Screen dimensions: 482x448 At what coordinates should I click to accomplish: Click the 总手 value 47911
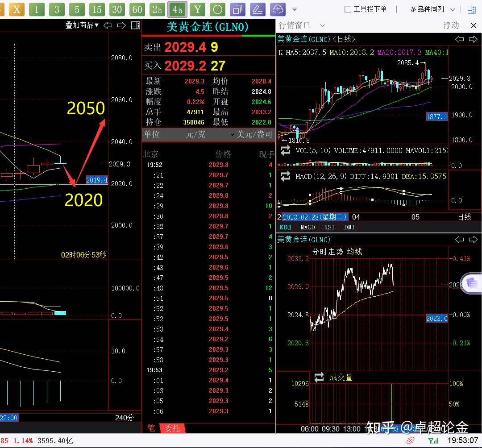(195, 112)
